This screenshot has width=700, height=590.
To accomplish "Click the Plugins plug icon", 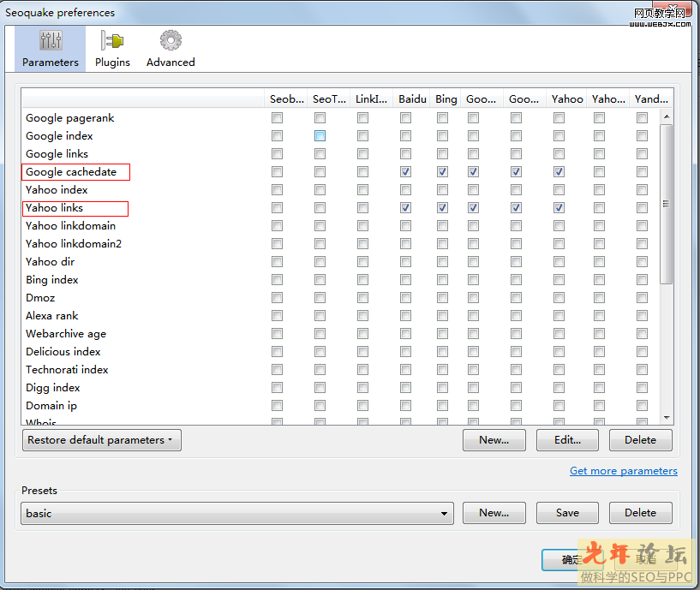I will 112,39.
